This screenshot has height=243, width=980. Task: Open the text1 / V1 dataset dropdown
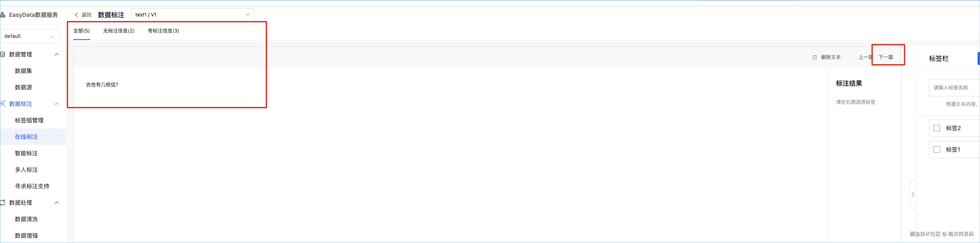192,15
